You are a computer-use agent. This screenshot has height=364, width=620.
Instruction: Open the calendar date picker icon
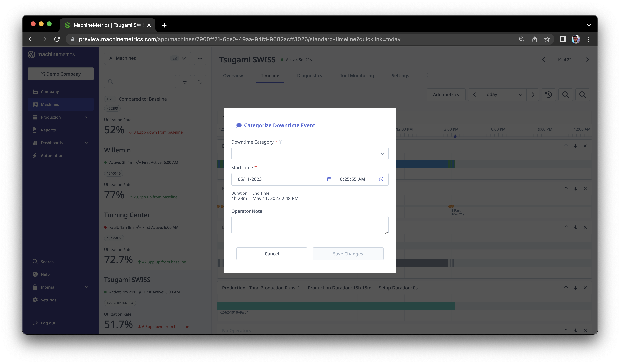[x=329, y=179]
